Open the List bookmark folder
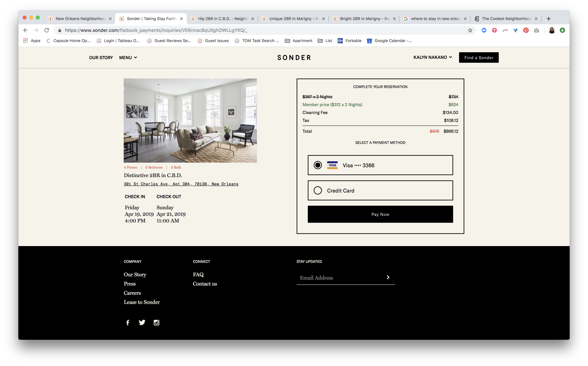588x366 pixels. click(x=325, y=41)
